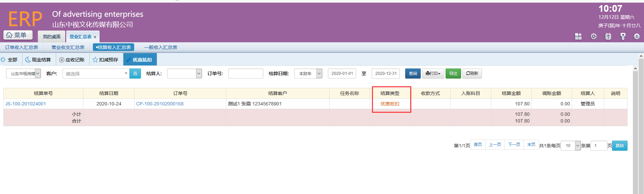Close the 营业汇总表 tab
Viewport: 644px width, 194px height.
tap(95, 37)
